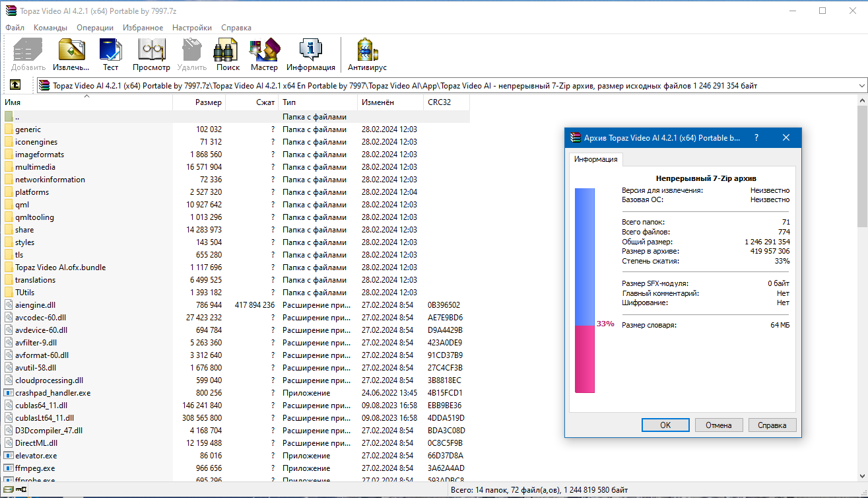The image size is (868, 498).
Task: Click the folder icon for translations
Action: (9, 280)
